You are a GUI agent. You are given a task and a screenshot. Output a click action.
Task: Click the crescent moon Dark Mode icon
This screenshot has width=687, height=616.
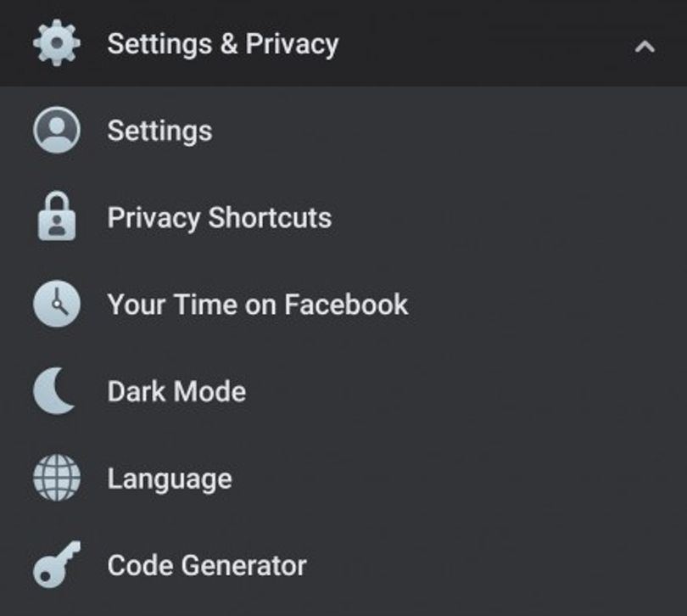pos(55,390)
